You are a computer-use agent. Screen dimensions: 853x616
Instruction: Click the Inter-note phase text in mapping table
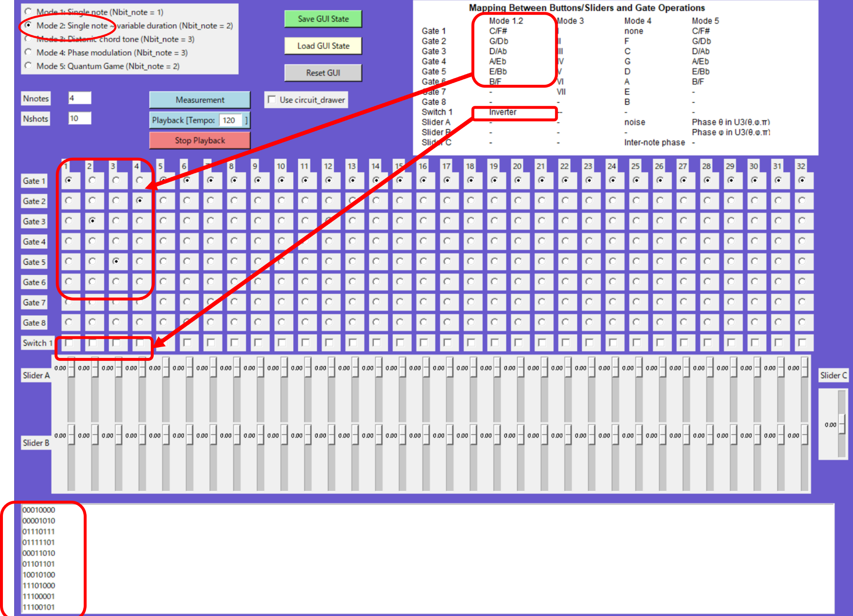[654, 142]
